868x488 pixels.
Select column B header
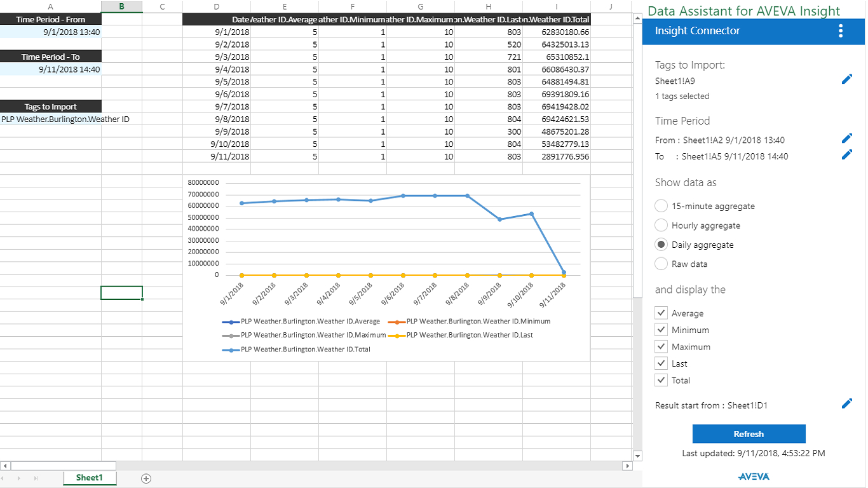point(121,6)
